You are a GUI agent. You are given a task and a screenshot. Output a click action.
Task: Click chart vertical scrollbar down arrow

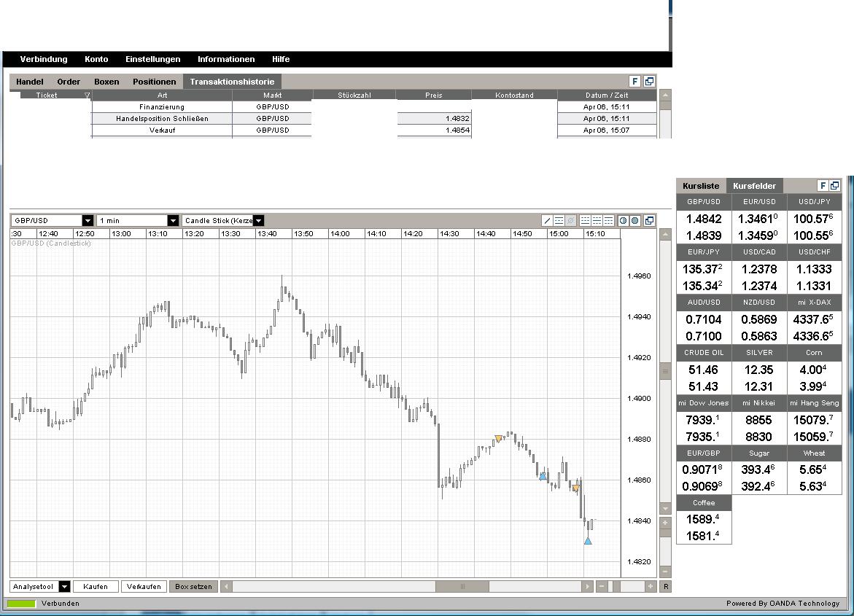pyautogui.click(x=665, y=508)
